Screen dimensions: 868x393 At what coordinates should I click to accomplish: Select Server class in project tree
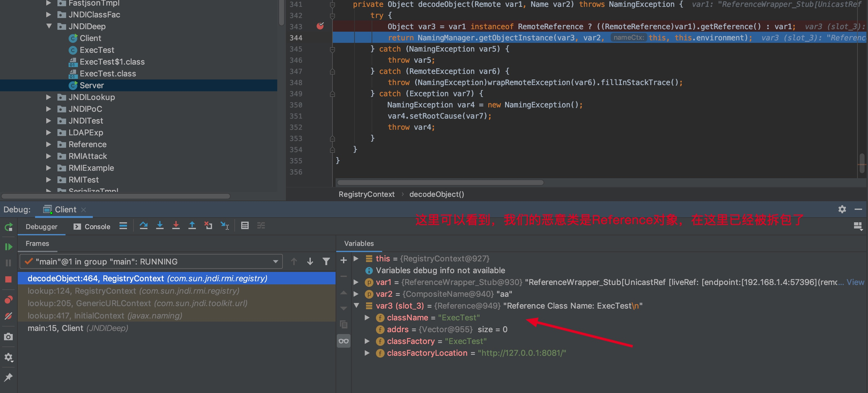coord(91,85)
